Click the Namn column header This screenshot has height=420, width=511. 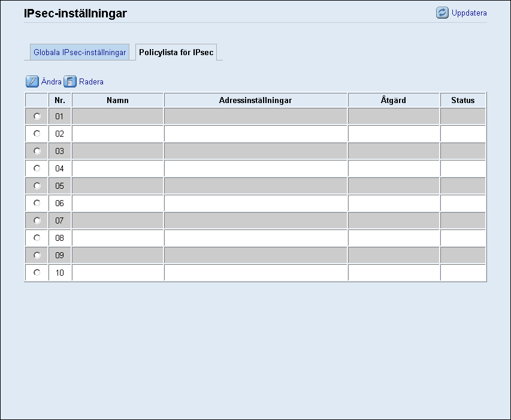[117, 100]
